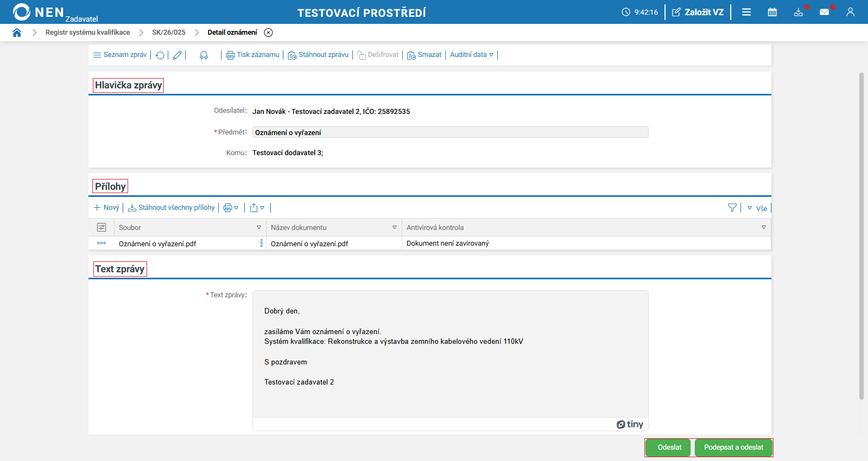Open SK/26/025 breadcrumb link
The image size is (868, 461).
click(x=169, y=33)
